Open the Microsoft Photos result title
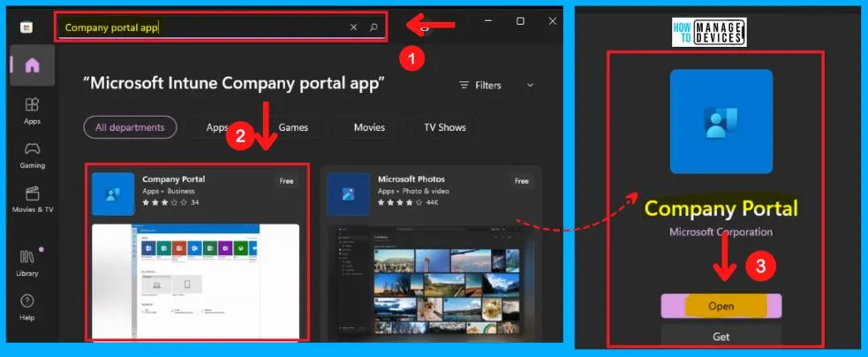 point(411,179)
